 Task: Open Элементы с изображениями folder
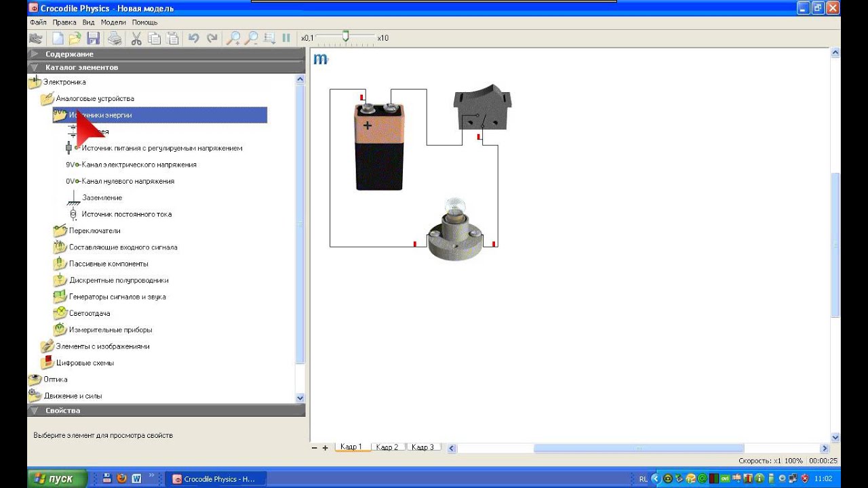[x=102, y=346]
